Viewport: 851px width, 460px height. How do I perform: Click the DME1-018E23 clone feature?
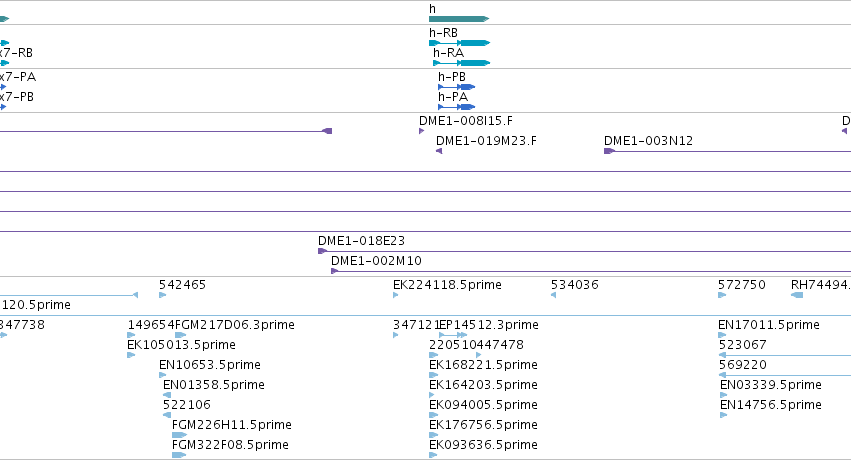click(x=585, y=251)
